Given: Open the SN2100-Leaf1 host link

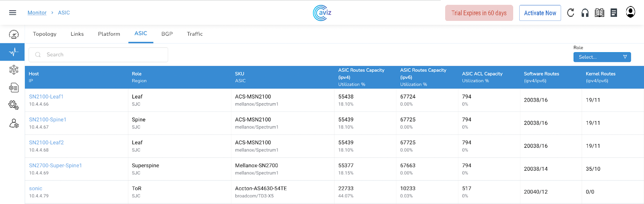Looking at the screenshot, I should pos(46,97).
